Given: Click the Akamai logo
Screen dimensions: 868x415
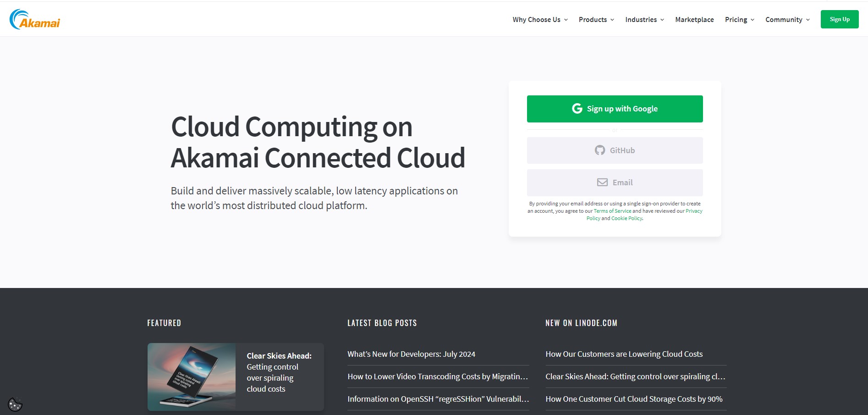Looking at the screenshot, I should pos(34,18).
